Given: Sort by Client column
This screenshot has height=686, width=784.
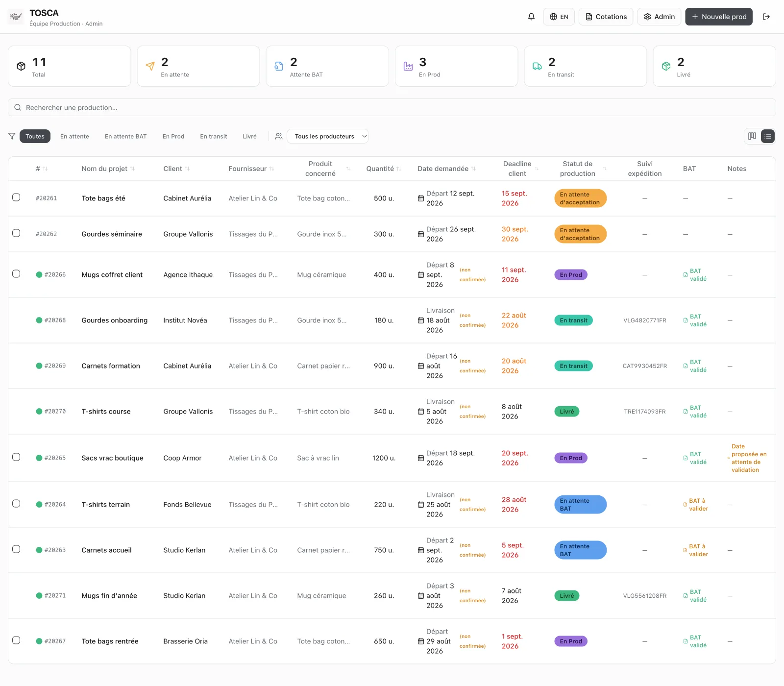Looking at the screenshot, I should (x=176, y=169).
